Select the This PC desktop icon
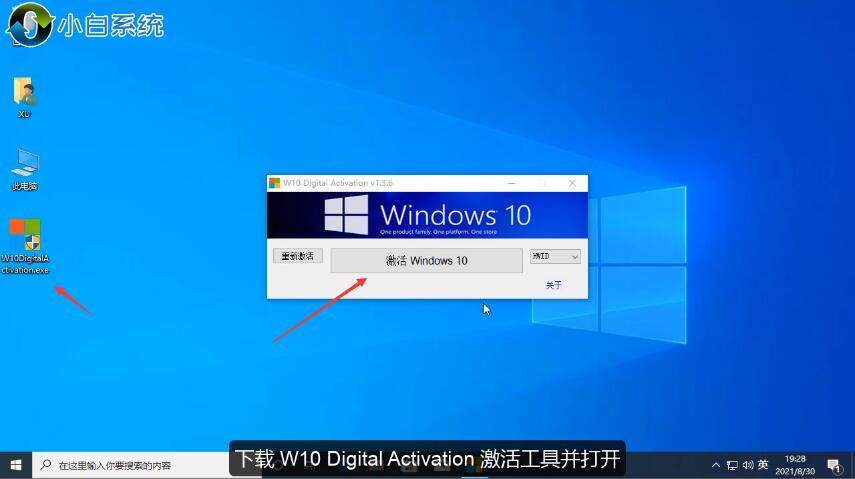The width and height of the screenshot is (855, 479). [x=25, y=169]
